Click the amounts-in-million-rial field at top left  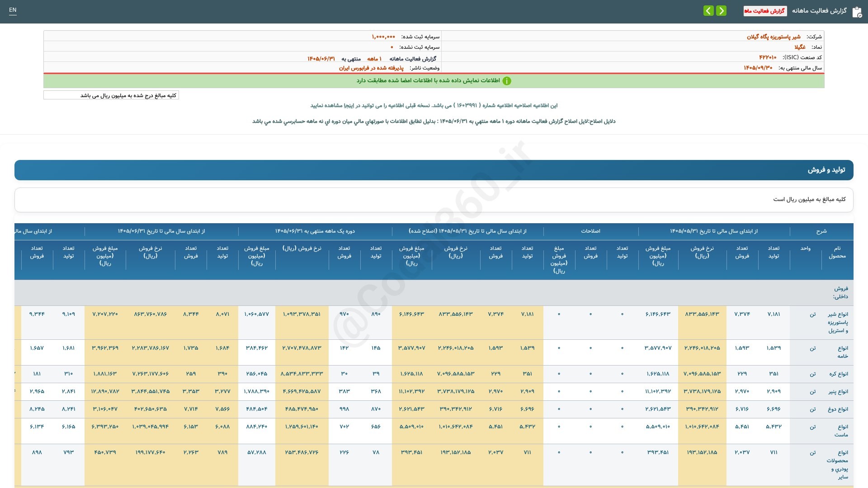click(x=111, y=95)
